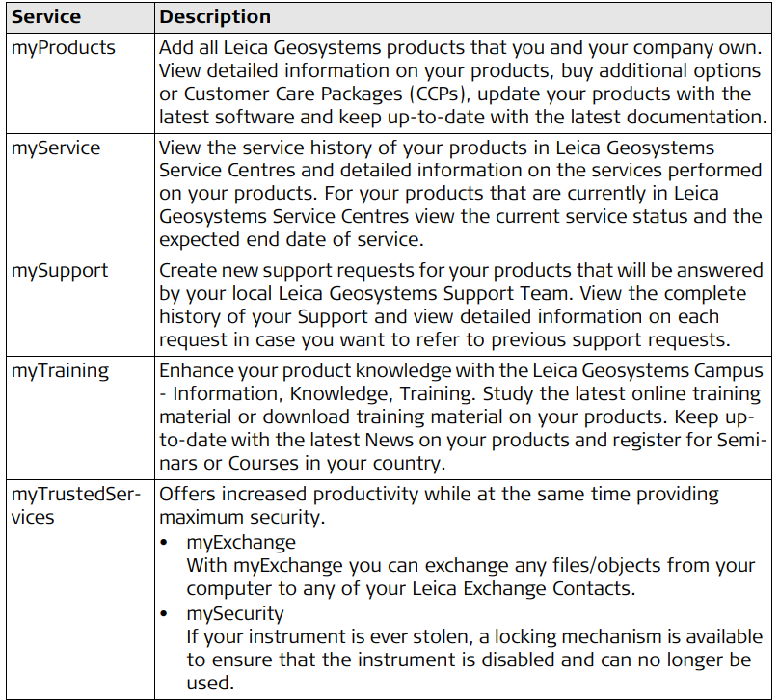Click the mySupport service name
Image resolution: width=779 pixels, height=700 pixels.
[x=60, y=271]
